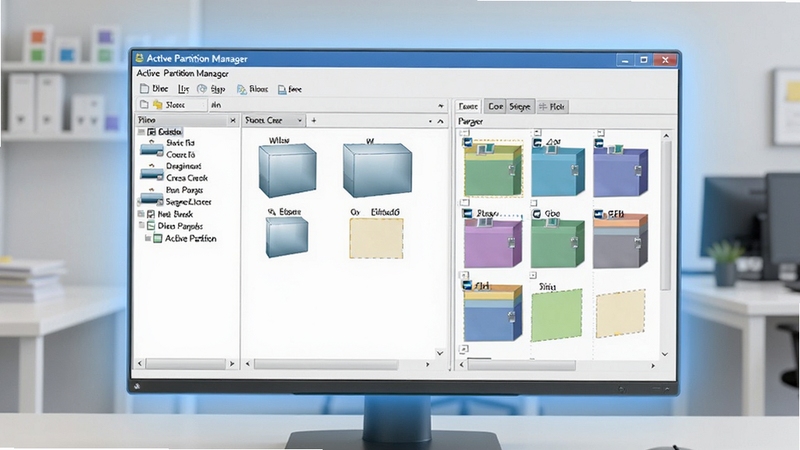Viewport: 800px width, 450px height.
Task: Select the first disk drive icon in the tree
Action: click(x=152, y=151)
